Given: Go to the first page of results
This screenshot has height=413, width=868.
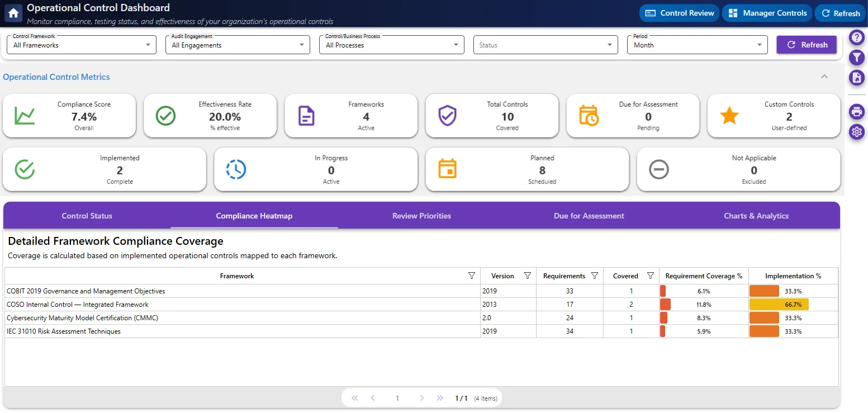Looking at the screenshot, I should [x=354, y=398].
